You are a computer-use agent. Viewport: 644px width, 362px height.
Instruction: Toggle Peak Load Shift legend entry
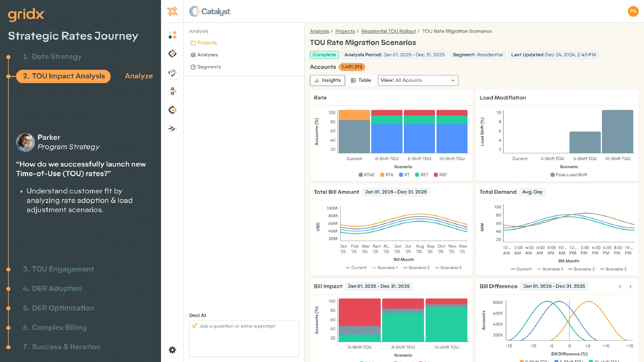[x=569, y=175]
